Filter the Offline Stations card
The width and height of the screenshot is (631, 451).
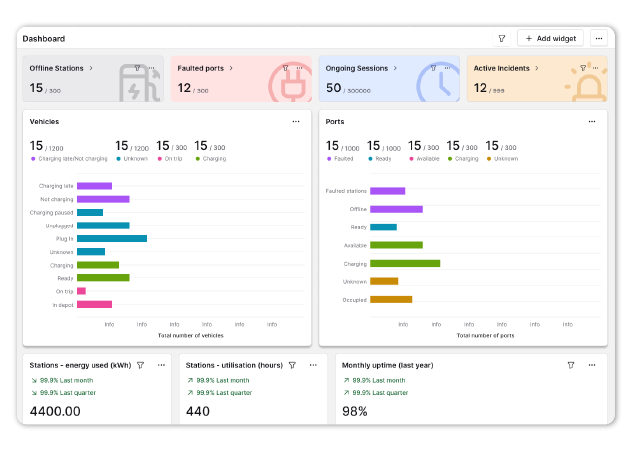coord(137,68)
